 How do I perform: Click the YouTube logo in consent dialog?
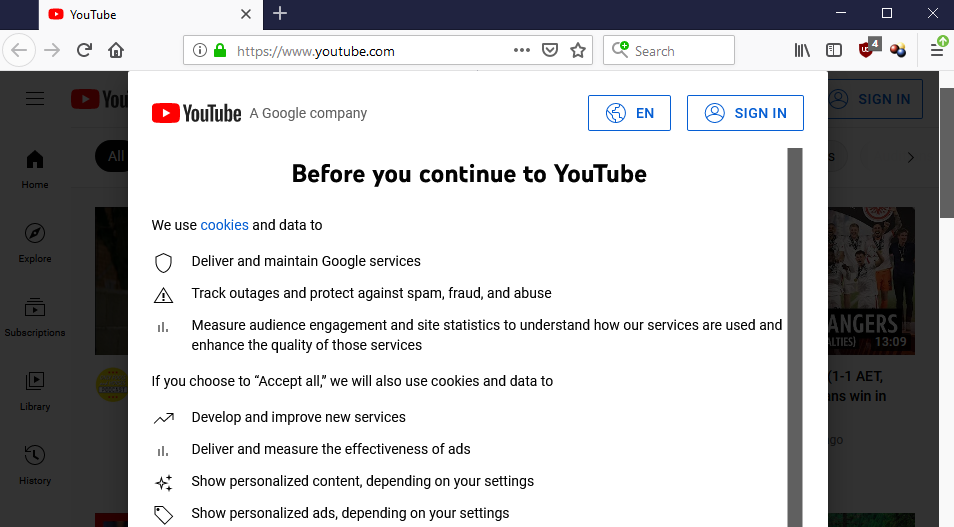tap(197, 113)
